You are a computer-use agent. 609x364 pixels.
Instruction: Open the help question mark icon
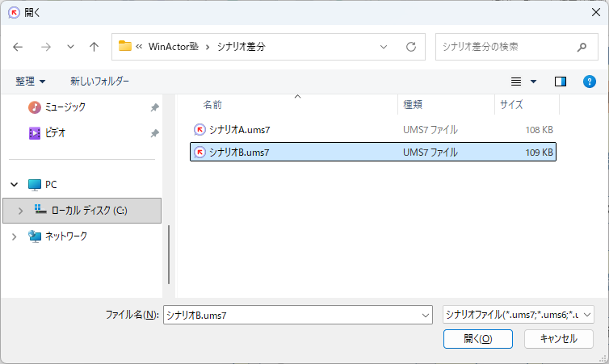point(590,82)
